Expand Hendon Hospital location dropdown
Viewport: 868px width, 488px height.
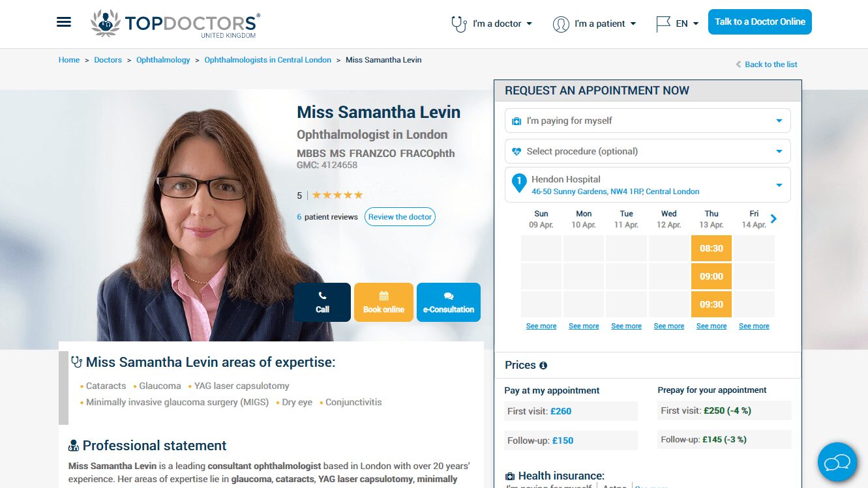pos(648,185)
